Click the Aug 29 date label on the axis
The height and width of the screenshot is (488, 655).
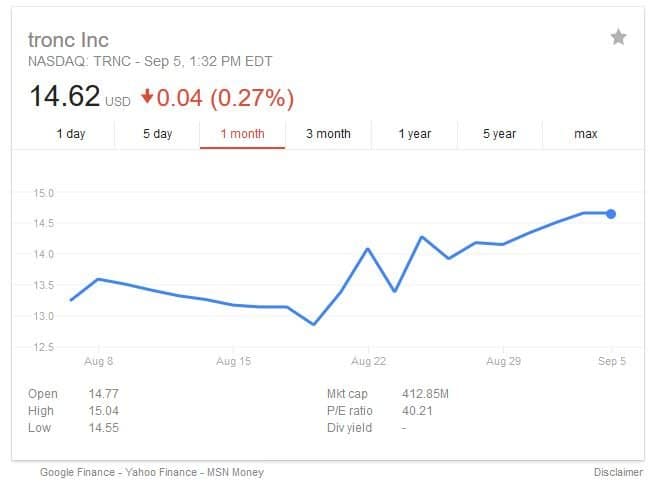pyautogui.click(x=503, y=361)
